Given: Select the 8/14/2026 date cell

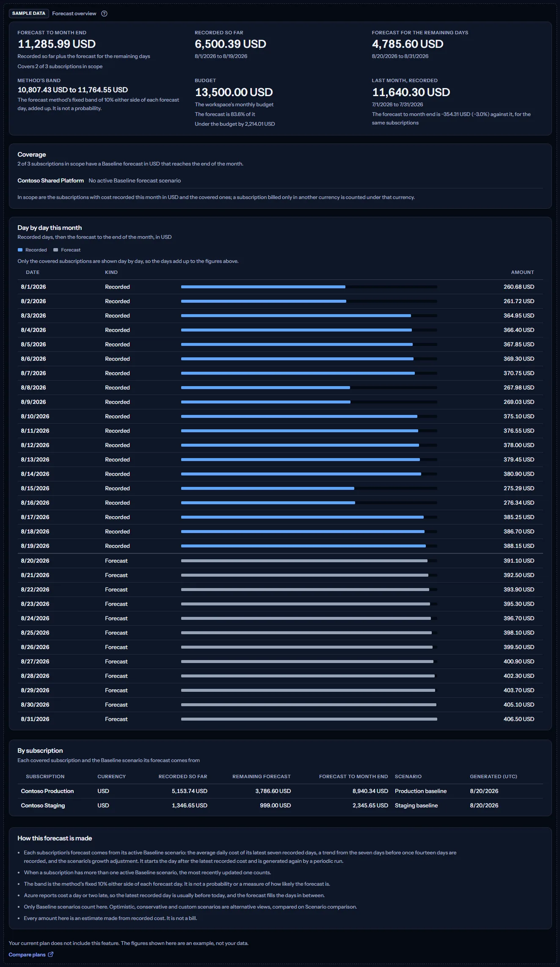Looking at the screenshot, I should 35,474.
